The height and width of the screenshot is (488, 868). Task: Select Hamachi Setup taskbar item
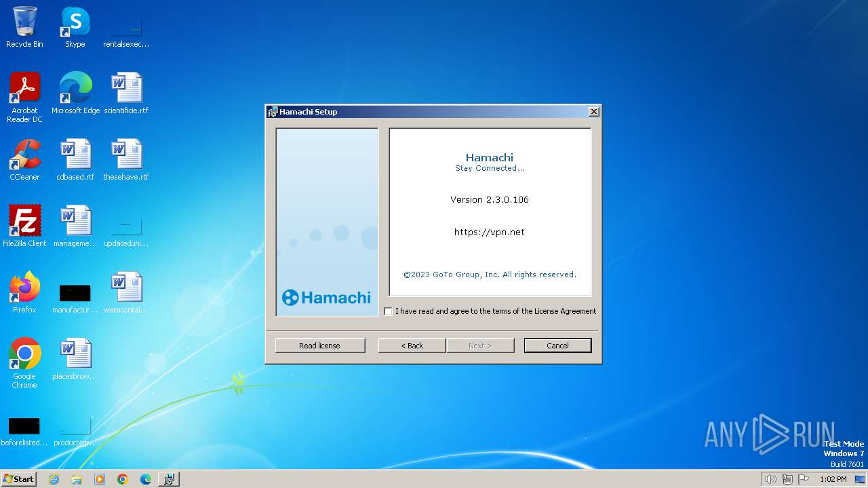tap(169, 479)
